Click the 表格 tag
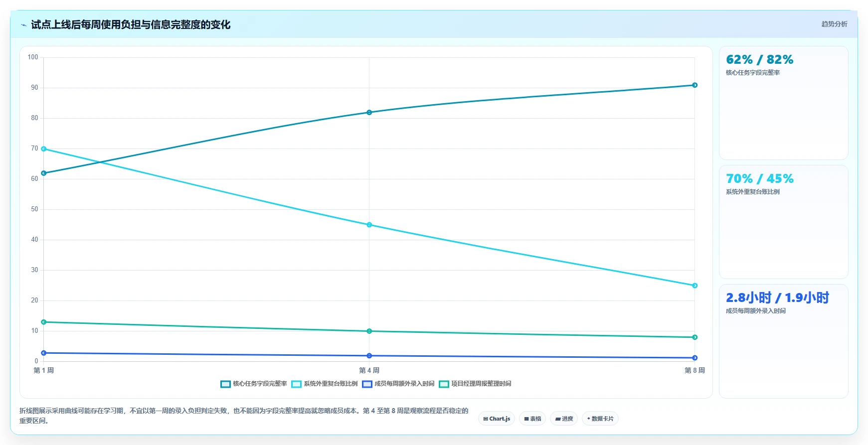 (x=532, y=419)
